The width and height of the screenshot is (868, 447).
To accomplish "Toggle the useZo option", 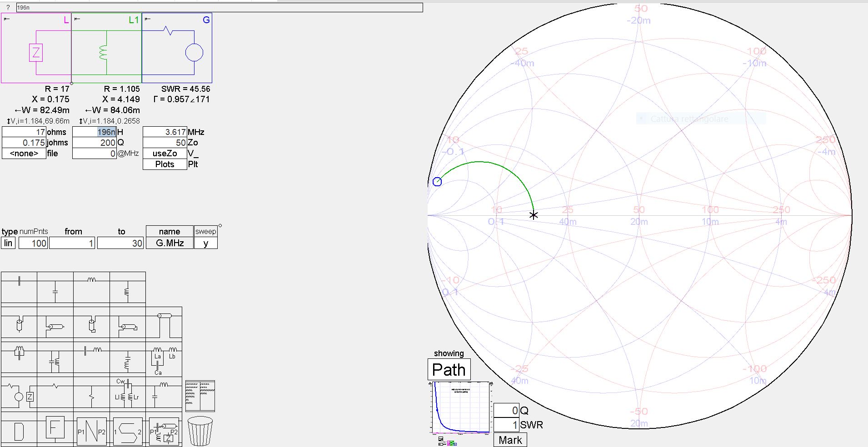I will click(165, 154).
